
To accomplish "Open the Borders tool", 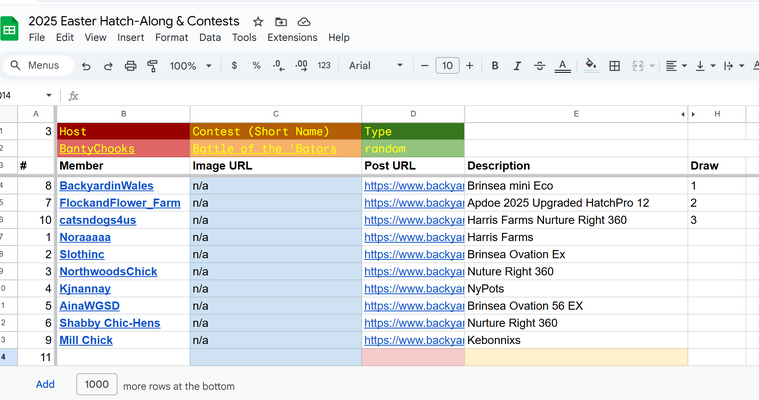I will coord(614,66).
